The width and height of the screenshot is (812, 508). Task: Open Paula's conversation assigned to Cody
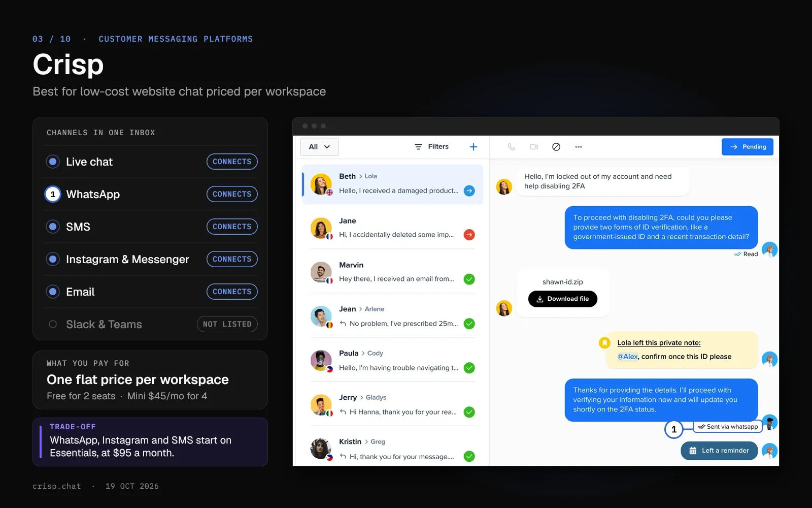click(393, 361)
